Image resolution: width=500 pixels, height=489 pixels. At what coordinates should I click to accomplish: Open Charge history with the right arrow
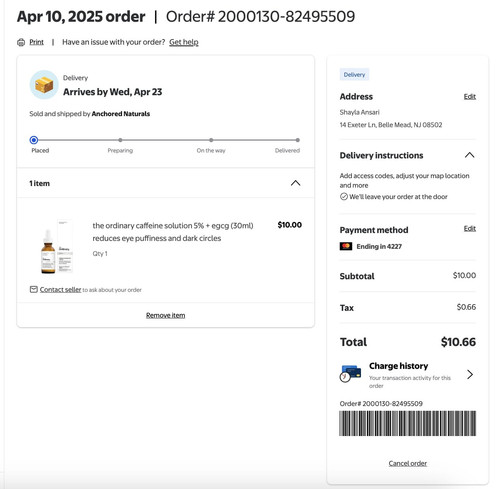[470, 374]
